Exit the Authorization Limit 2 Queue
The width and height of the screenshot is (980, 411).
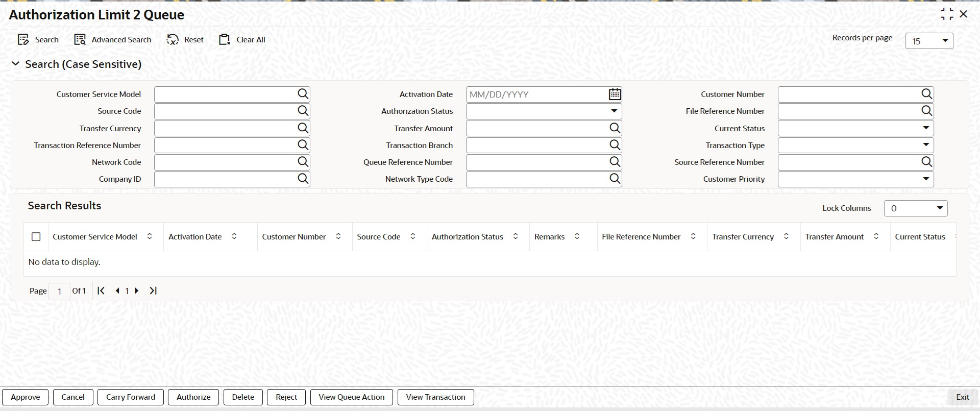tap(963, 397)
